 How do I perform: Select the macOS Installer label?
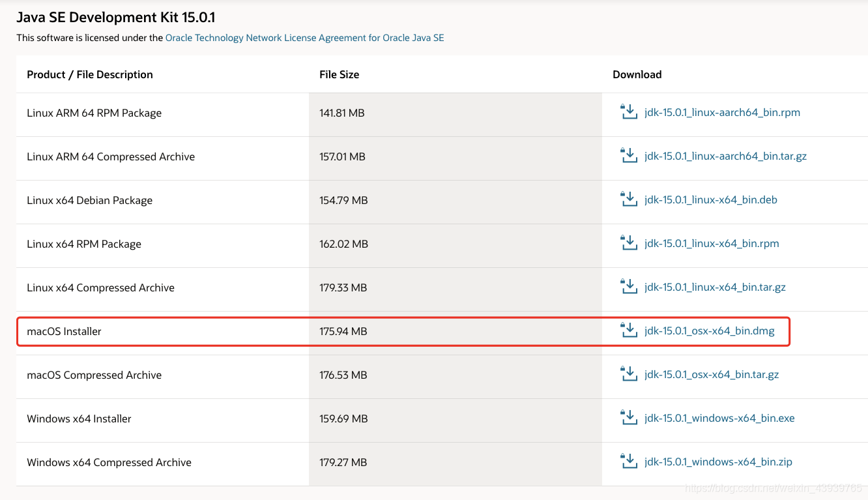click(64, 331)
